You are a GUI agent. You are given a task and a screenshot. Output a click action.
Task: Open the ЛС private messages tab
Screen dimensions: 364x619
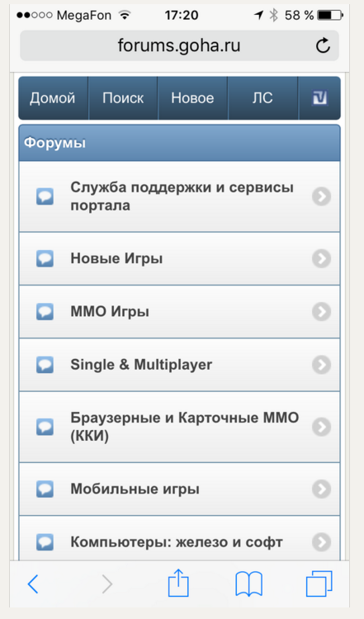point(262,98)
